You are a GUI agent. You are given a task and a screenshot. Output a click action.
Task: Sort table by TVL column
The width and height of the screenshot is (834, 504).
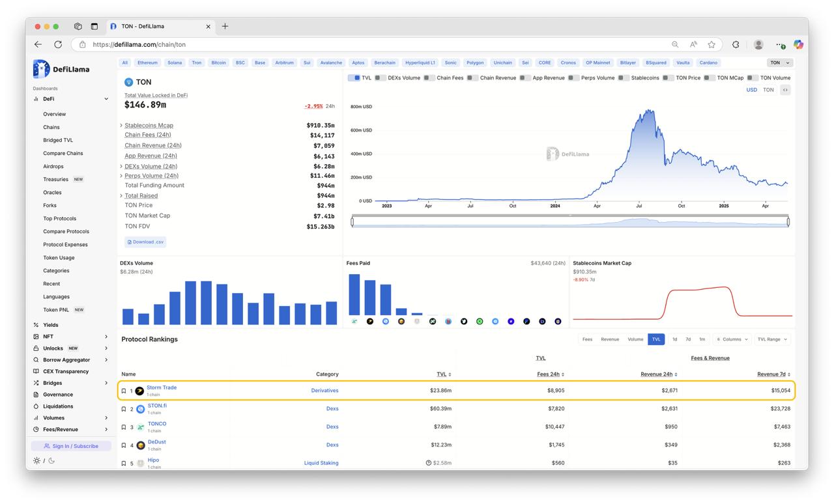pos(444,374)
